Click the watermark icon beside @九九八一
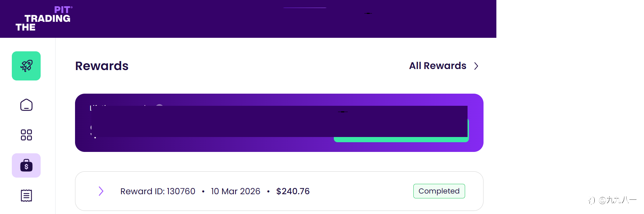The image size is (644, 214). (592, 200)
